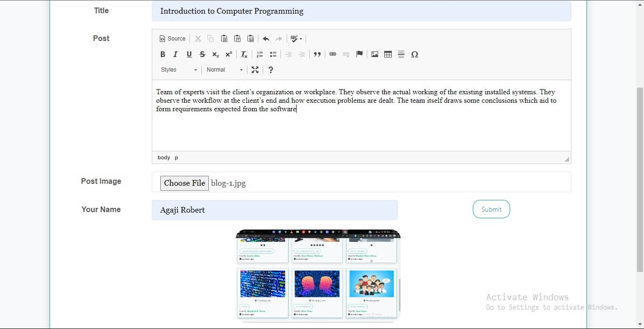The image size is (644, 329).
Task: Click Choose File for post image
Action: click(x=184, y=183)
